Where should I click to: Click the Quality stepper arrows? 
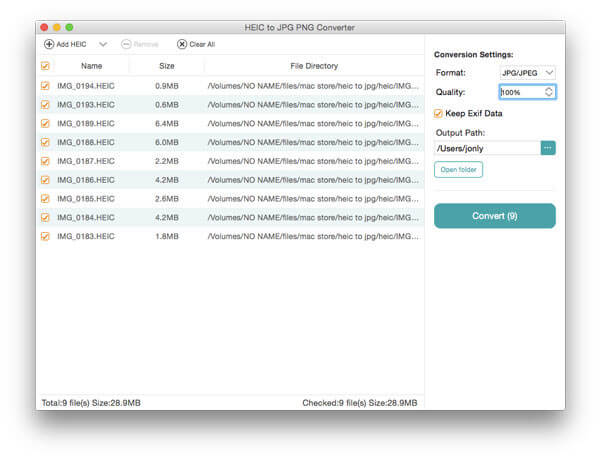pyautogui.click(x=549, y=92)
